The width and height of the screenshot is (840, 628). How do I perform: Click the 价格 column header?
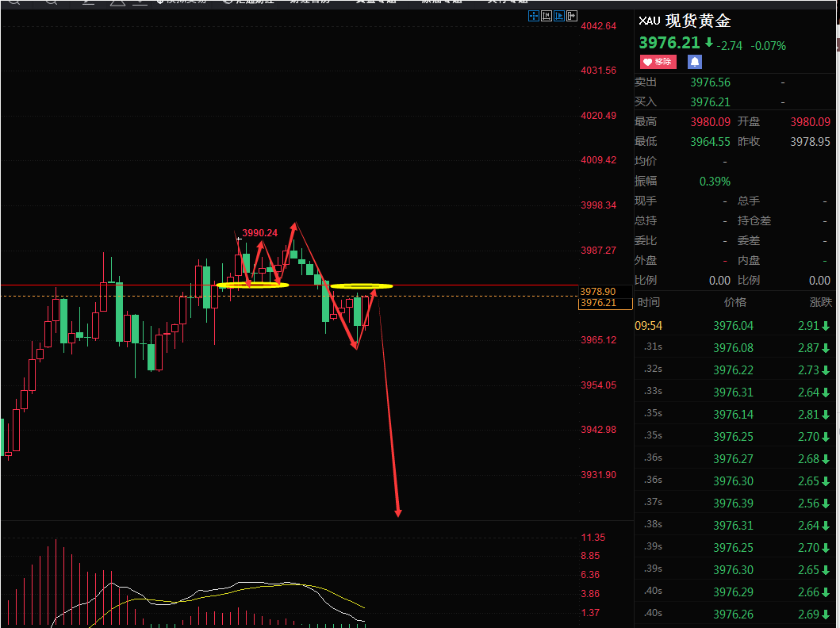[735, 302]
